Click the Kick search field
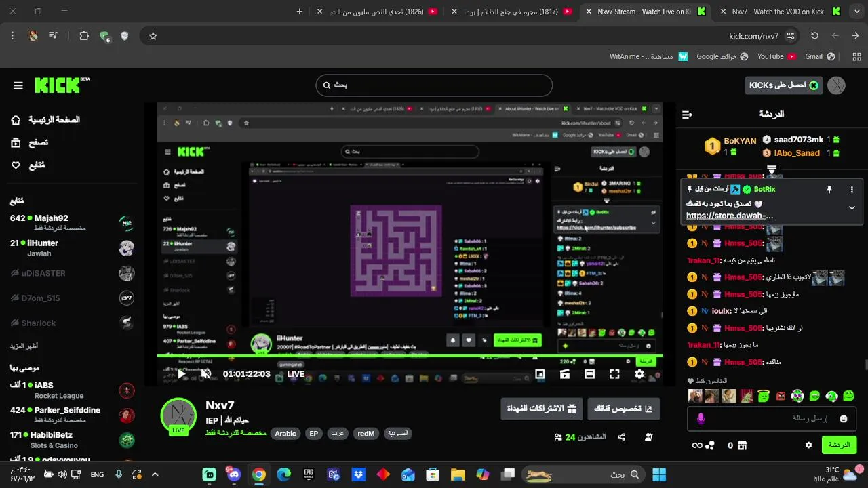The image size is (868, 488). [x=434, y=85]
